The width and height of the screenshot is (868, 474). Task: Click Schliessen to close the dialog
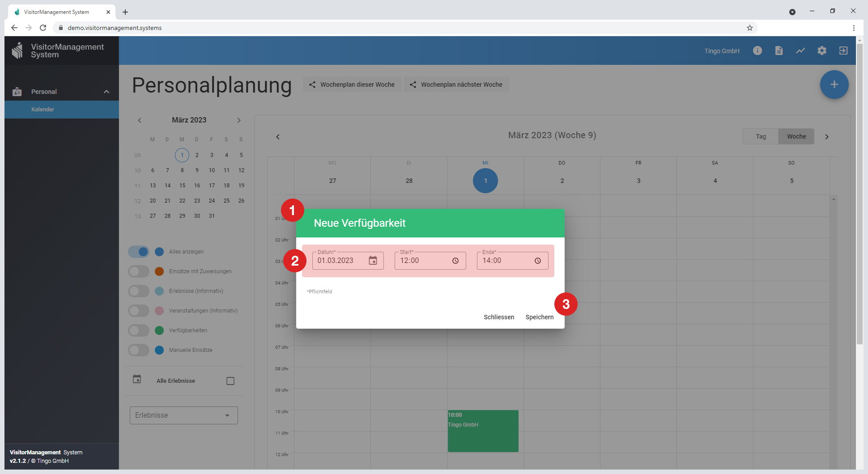[499, 317]
